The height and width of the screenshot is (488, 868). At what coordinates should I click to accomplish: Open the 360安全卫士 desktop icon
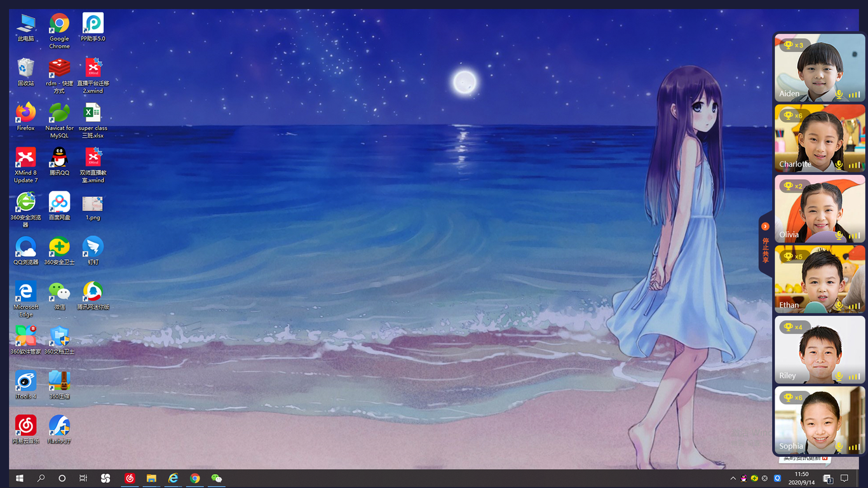point(59,250)
